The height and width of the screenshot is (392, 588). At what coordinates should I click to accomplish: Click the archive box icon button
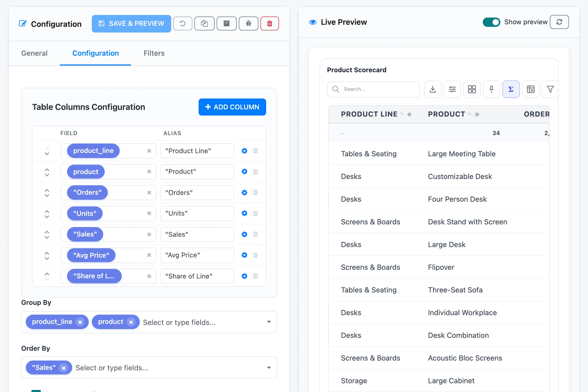pos(226,23)
